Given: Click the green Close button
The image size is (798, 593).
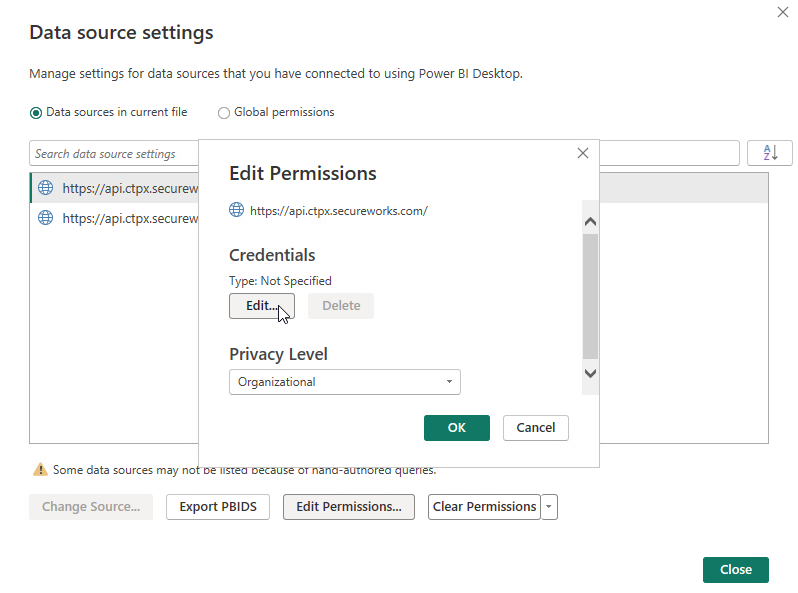Looking at the screenshot, I should (x=735, y=570).
